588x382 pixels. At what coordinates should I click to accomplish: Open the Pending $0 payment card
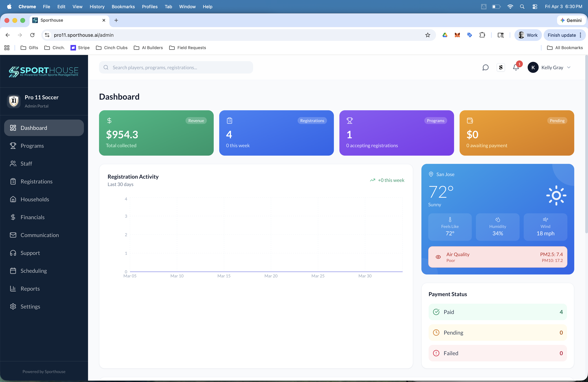517,133
